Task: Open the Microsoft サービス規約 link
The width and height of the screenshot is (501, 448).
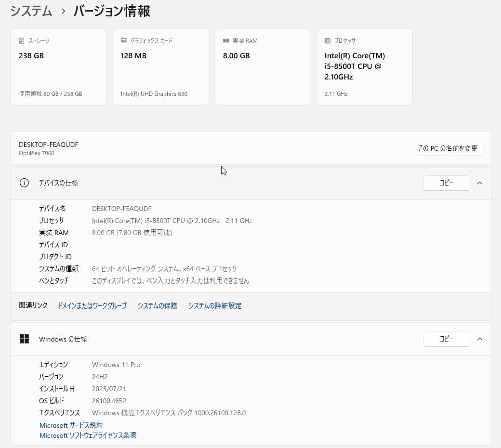Action: [x=71, y=425]
